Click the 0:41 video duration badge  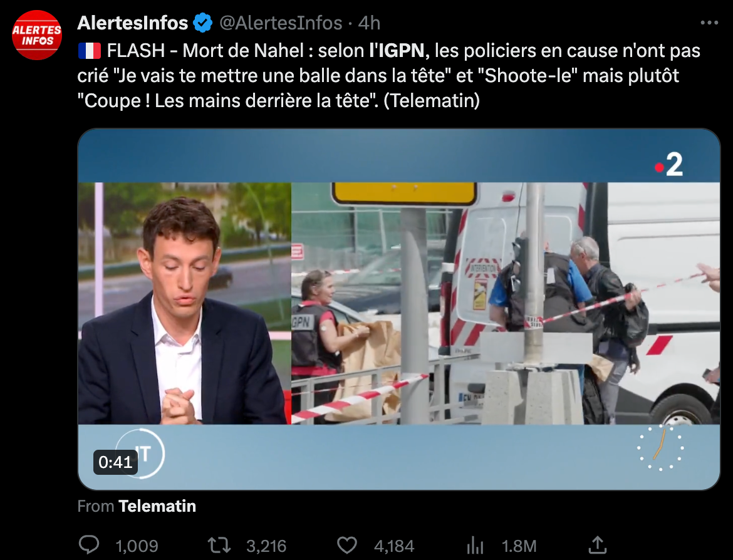point(115,462)
